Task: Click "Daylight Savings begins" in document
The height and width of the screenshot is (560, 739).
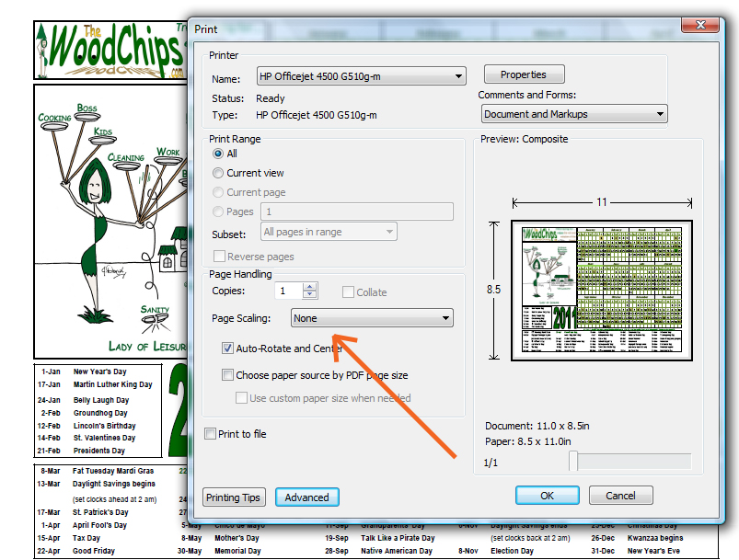Action: (113, 484)
